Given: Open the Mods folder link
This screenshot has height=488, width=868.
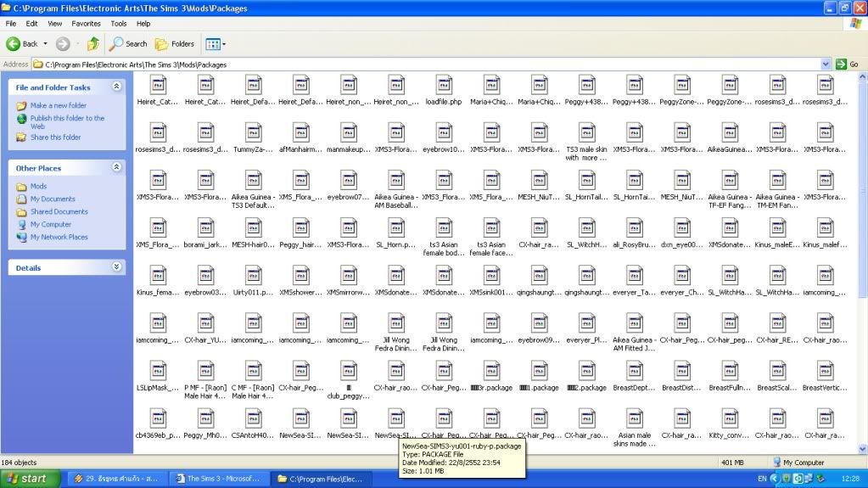Looking at the screenshot, I should (x=38, y=186).
